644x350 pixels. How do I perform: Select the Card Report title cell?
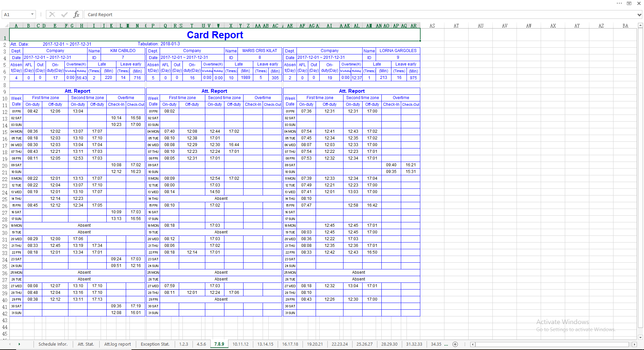pos(215,35)
